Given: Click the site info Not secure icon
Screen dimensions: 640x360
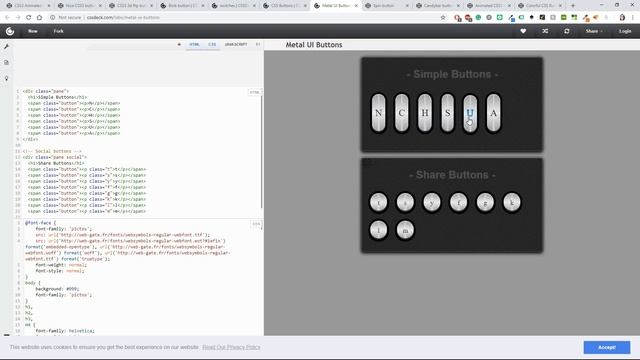Looking at the screenshot, I should coord(52,18).
